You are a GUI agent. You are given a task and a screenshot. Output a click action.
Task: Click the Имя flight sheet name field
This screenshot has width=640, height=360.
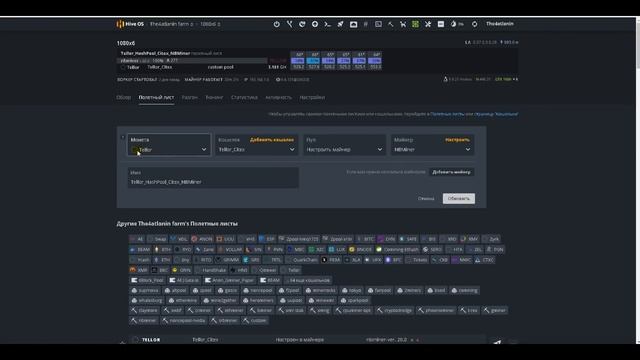[213, 178]
